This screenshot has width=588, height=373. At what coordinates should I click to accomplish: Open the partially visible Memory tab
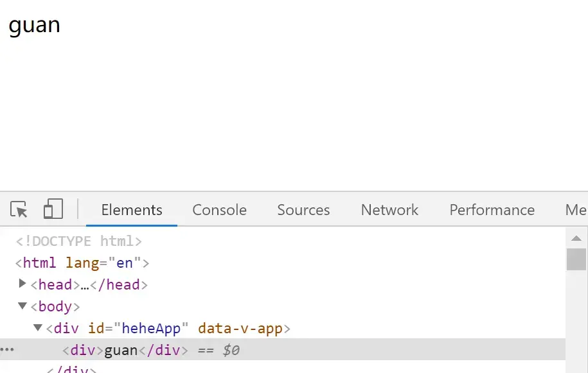(x=576, y=210)
